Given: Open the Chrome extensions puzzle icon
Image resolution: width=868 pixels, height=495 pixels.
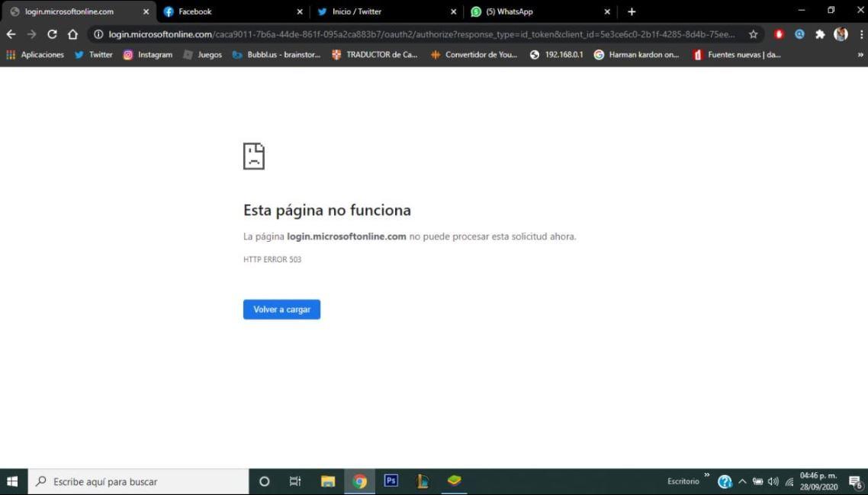Looking at the screenshot, I should (820, 34).
